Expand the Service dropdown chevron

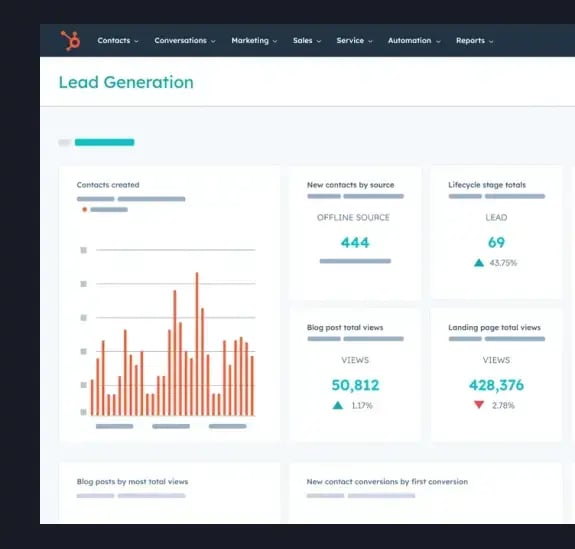click(370, 41)
